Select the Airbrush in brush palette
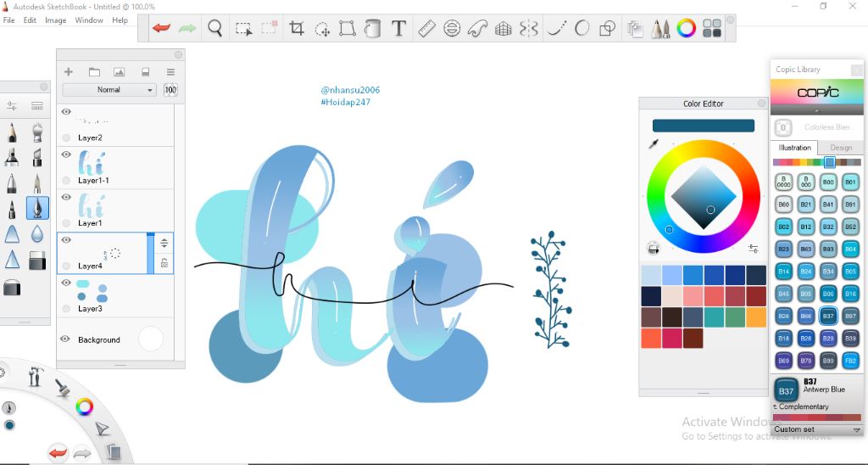 pos(37,132)
